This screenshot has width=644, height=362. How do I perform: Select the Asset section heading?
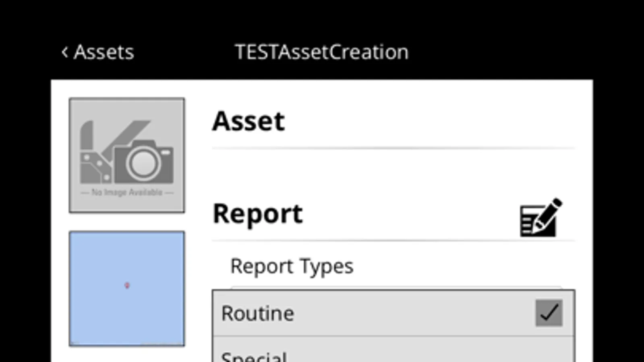click(248, 121)
